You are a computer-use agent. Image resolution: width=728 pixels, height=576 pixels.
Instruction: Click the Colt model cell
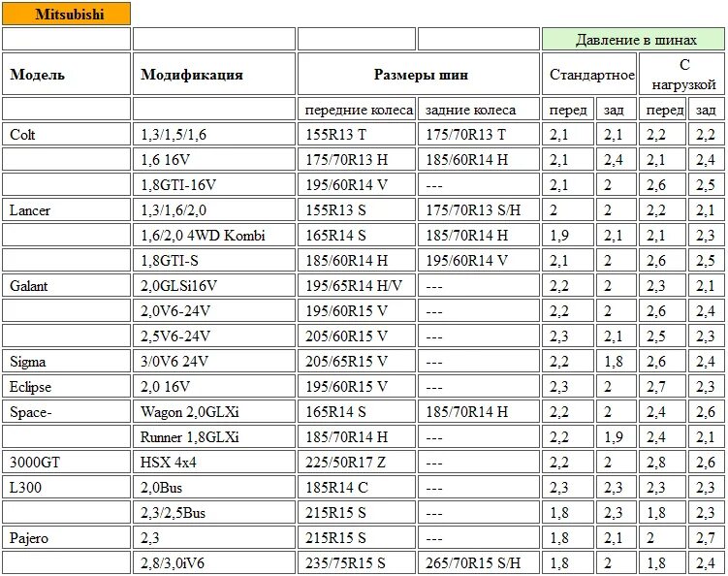[66, 134]
